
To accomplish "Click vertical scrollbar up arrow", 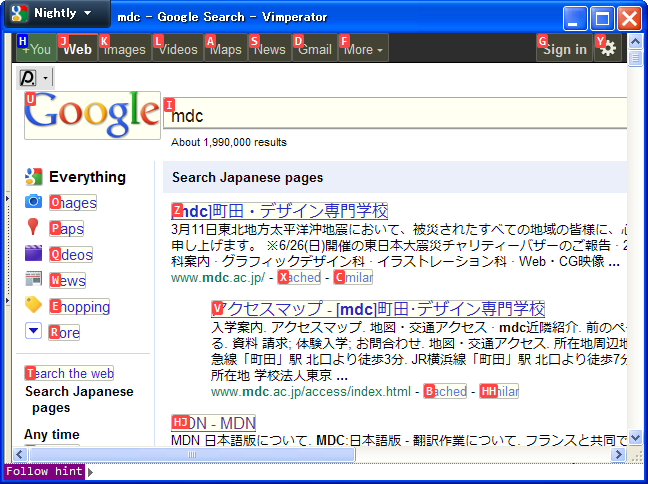I will pyautogui.click(x=635, y=41).
